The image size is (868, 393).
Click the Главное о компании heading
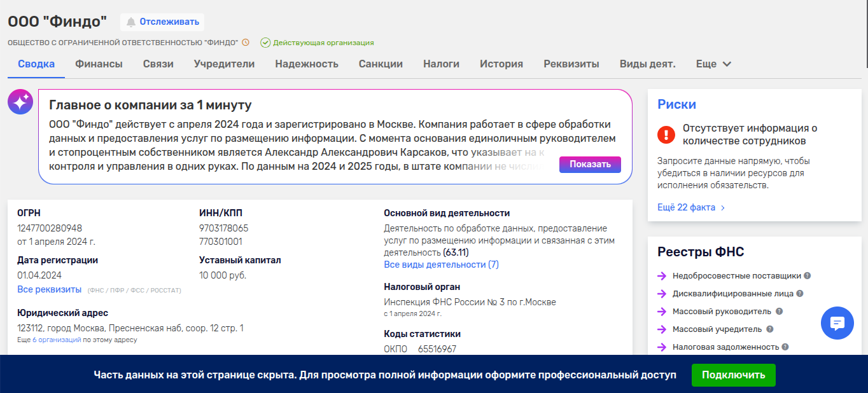click(x=150, y=105)
